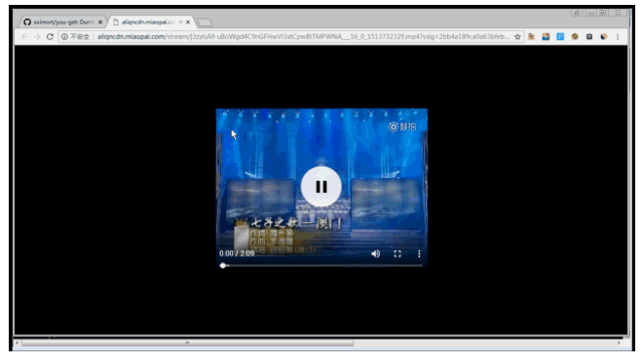Viewport: 643px width, 364px height.
Task: Close the aliqncdn.miaopai.com tab
Action: (188, 22)
